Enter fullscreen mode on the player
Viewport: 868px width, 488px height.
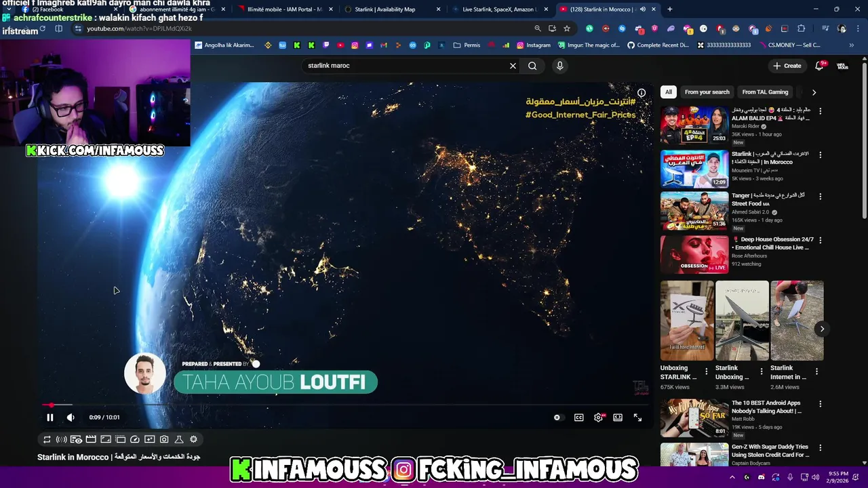(637, 418)
